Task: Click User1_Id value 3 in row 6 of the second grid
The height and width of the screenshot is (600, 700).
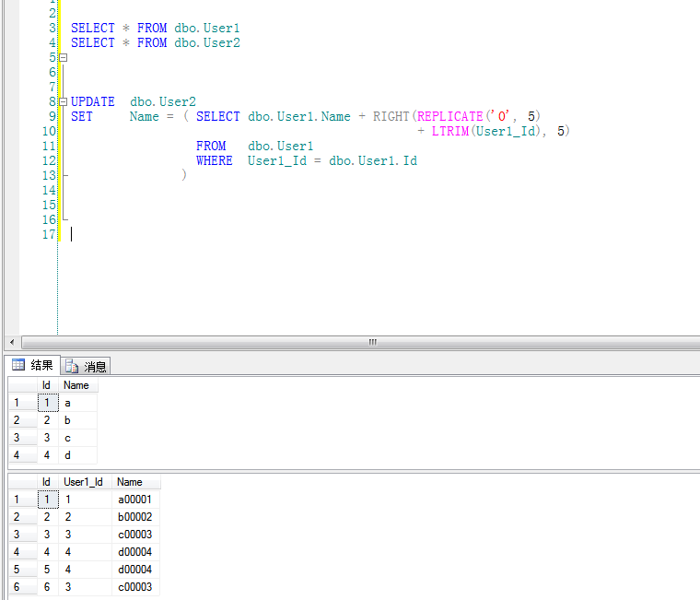Action: (x=85, y=586)
